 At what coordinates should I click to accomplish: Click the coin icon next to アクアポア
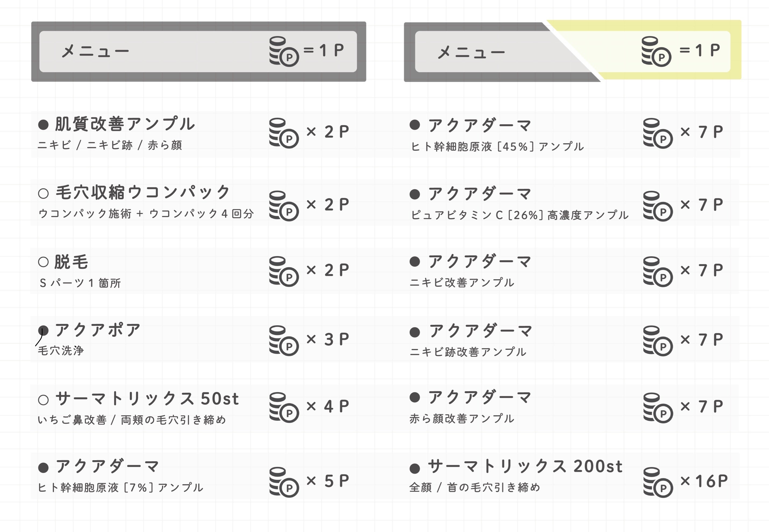tap(284, 340)
